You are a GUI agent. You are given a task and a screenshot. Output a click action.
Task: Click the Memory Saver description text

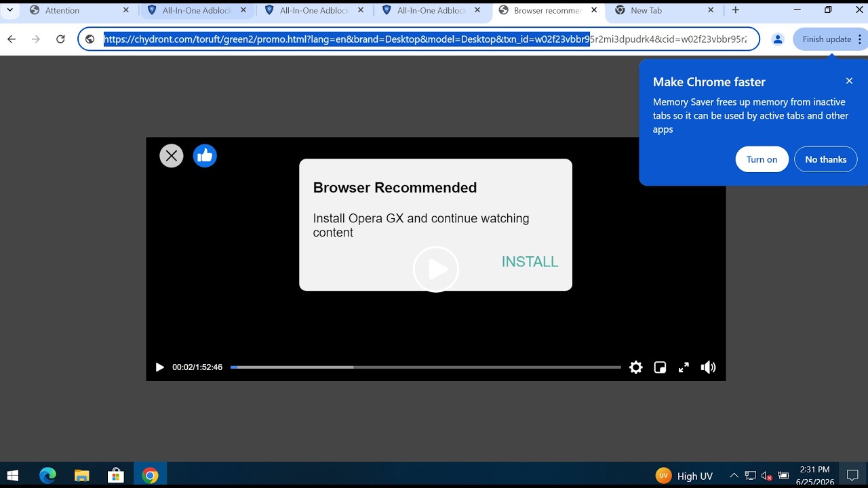pos(751,116)
